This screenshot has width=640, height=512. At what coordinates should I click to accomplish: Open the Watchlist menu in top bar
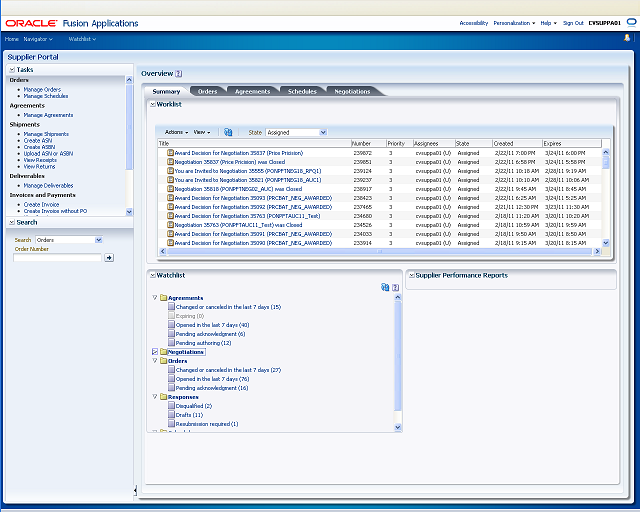click(82, 39)
